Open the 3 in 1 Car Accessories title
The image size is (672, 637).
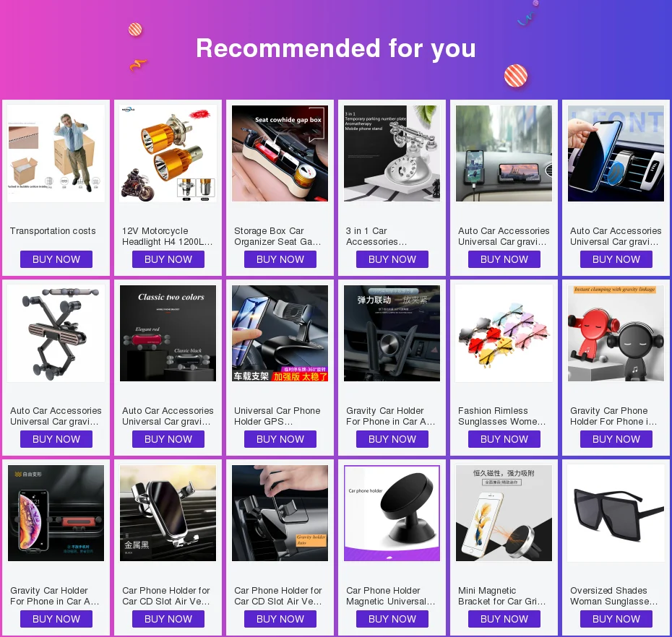pos(376,236)
